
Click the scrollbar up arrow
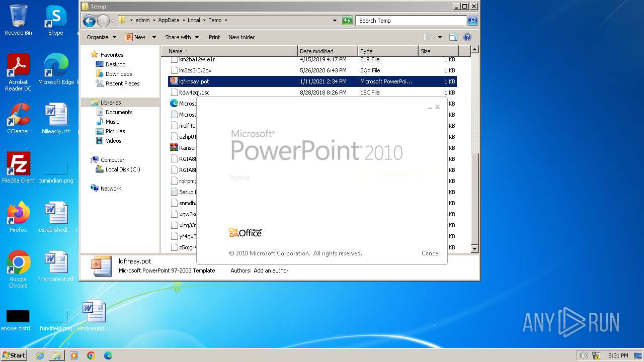coord(474,50)
